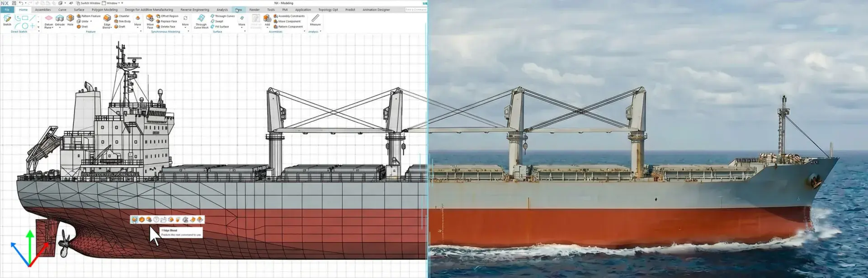The height and width of the screenshot is (278, 868).
Task: Choose the Rectangle sketch tool
Action: (25, 18)
